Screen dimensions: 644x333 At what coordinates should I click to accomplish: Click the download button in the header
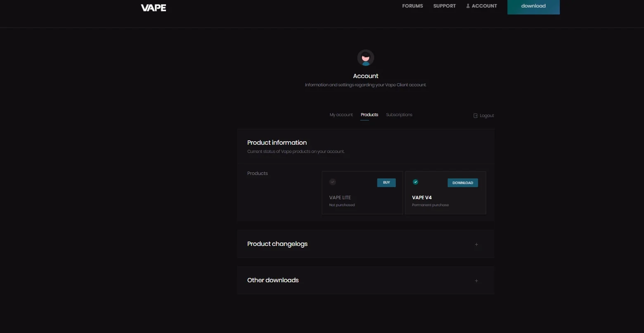click(x=533, y=7)
